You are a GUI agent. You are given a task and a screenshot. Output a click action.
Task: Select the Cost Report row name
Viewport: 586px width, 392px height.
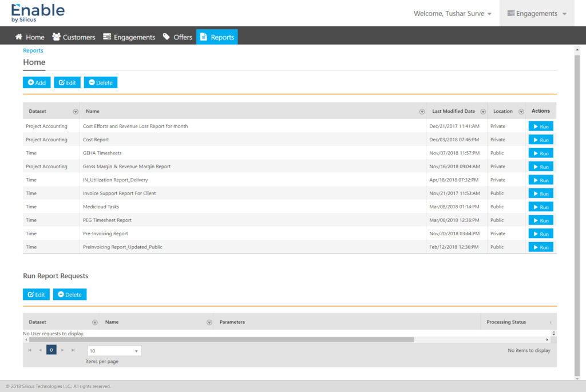[x=96, y=140]
